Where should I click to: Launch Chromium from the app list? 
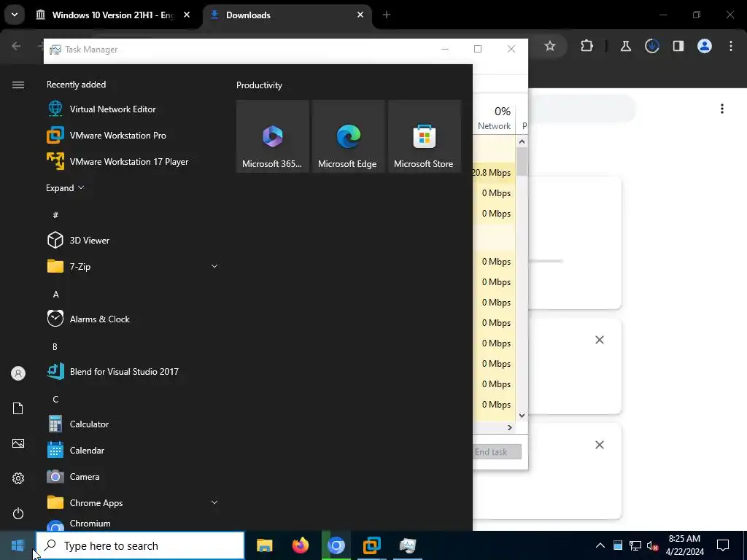[79, 524]
